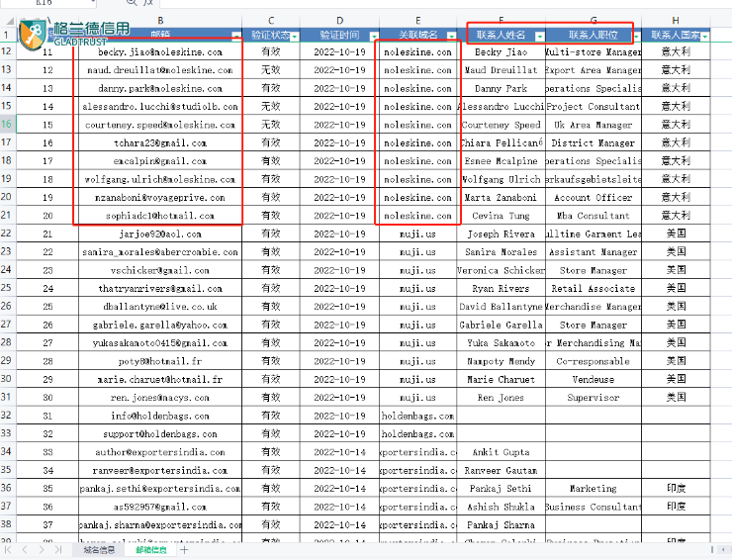The width and height of the screenshot is (732, 560).
Task: Select column H header
Action: (x=676, y=21)
